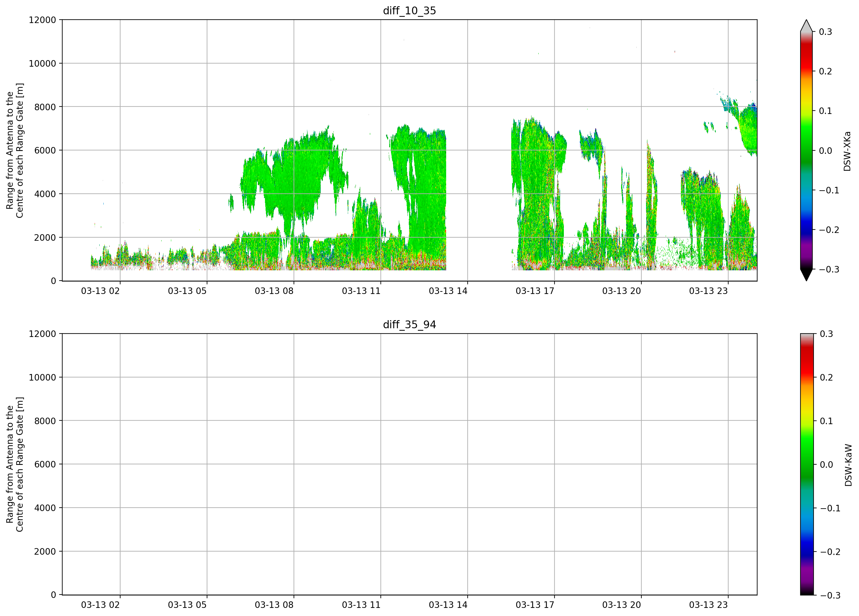859x616 pixels.
Task: Click the diff_35_94 plot title
Action: [x=409, y=325]
